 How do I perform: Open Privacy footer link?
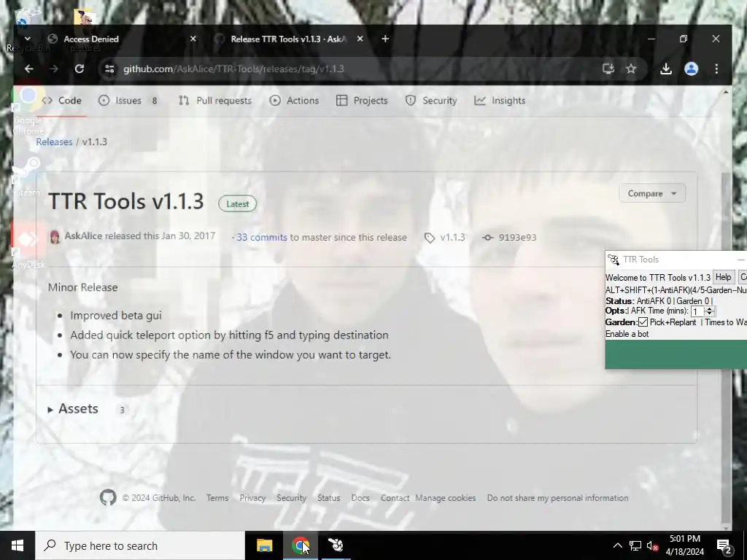coord(252,498)
